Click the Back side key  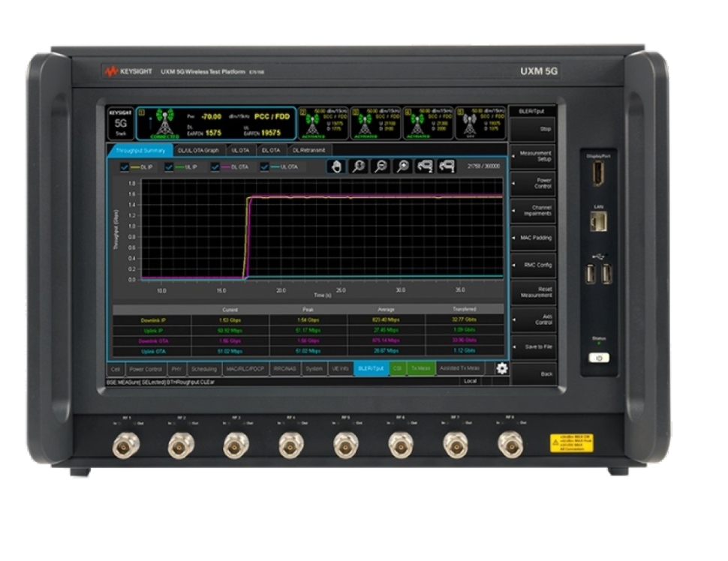pos(533,373)
